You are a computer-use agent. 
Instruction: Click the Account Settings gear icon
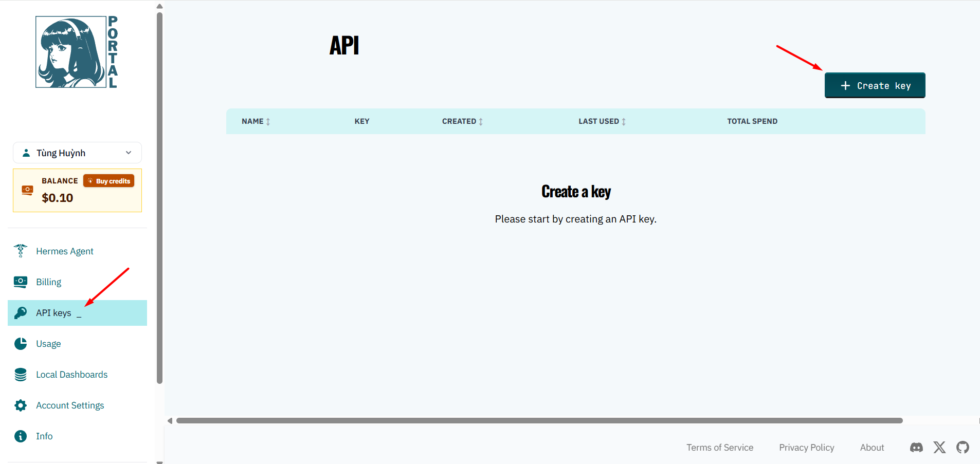point(21,405)
